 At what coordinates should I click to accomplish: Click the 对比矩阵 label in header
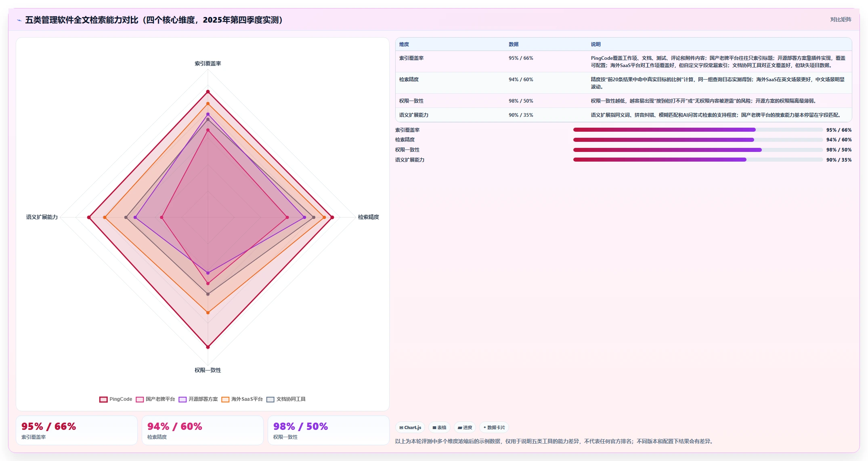[841, 19]
